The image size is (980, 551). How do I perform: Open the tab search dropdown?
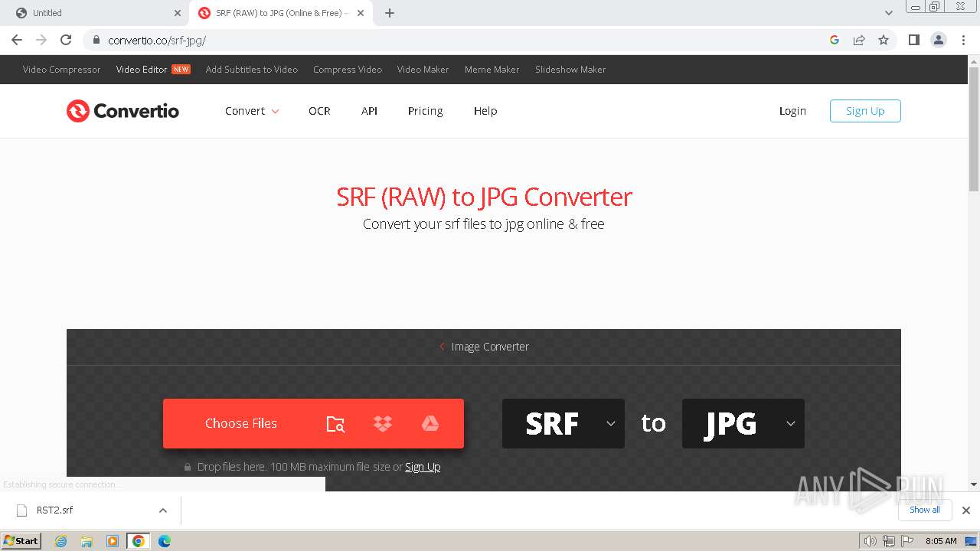click(x=889, y=13)
